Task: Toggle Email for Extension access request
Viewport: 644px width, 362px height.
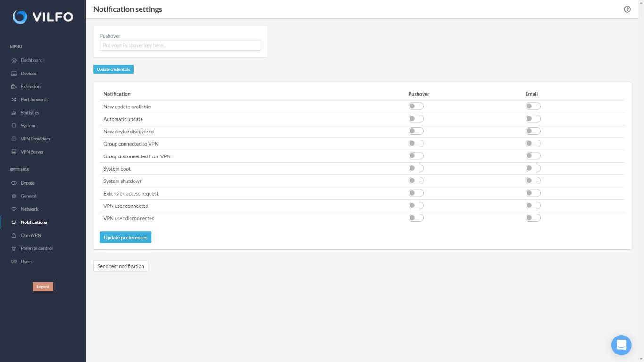Action: coord(533,193)
